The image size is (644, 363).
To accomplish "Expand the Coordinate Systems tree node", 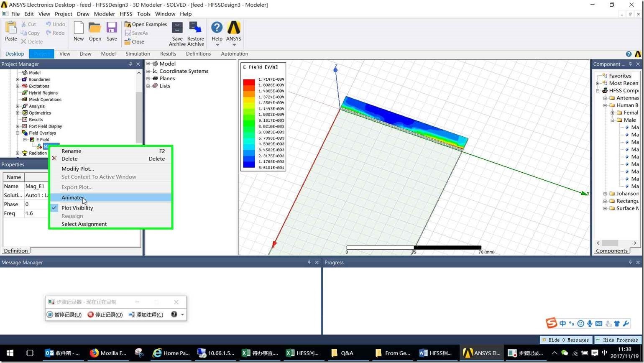I will point(148,71).
